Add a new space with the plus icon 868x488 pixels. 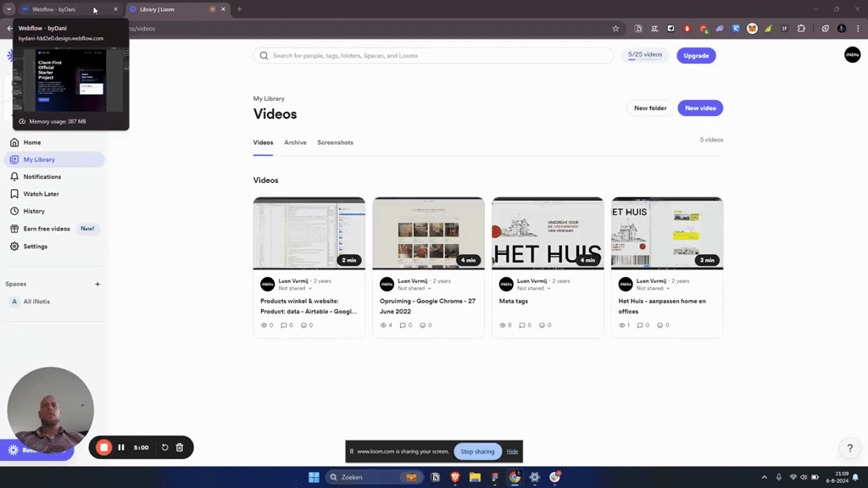pos(97,285)
